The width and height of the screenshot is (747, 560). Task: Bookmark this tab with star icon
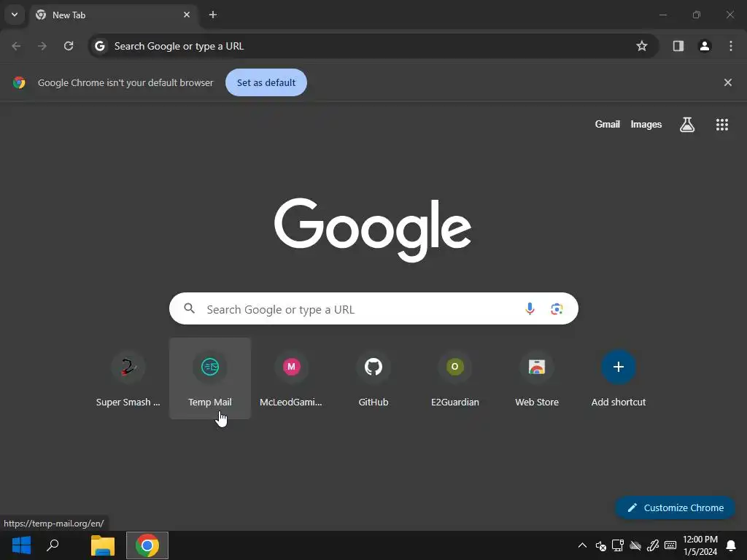tap(642, 46)
